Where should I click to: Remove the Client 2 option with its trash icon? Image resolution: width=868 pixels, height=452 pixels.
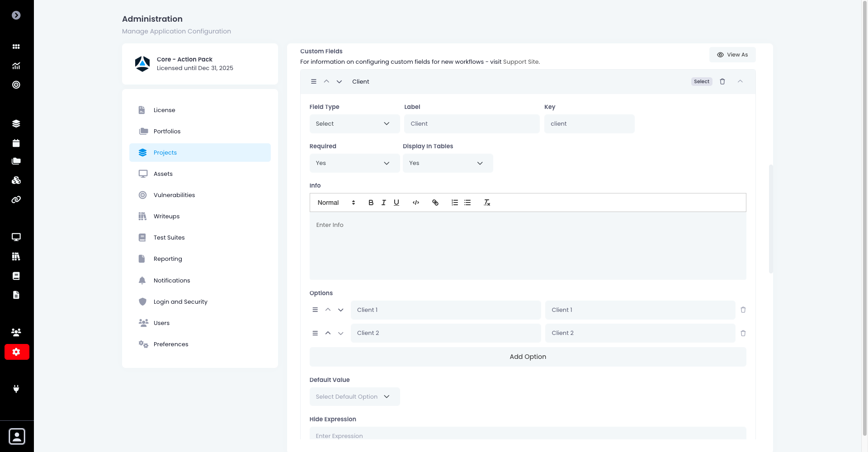click(743, 333)
